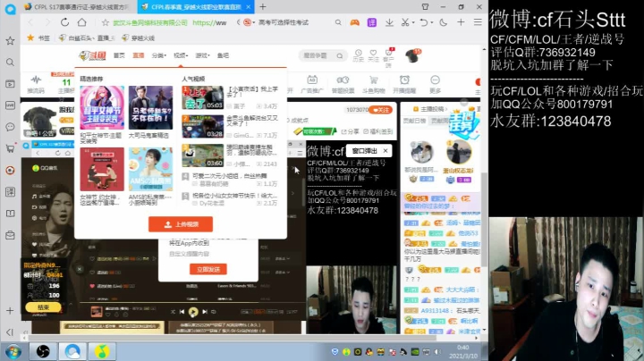Open the video icon in sidebar

10,84
